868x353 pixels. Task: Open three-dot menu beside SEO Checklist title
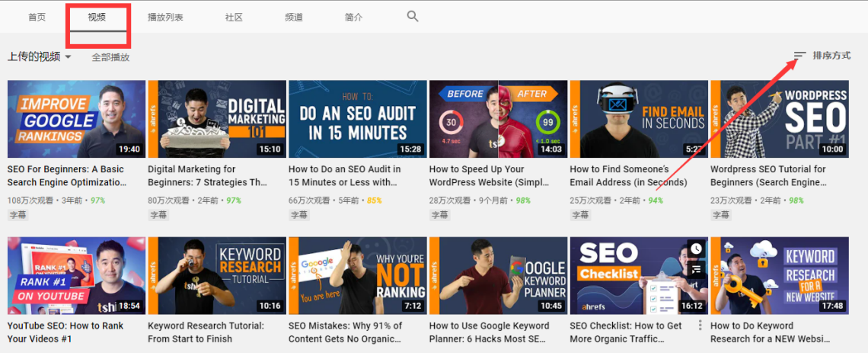(700, 326)
